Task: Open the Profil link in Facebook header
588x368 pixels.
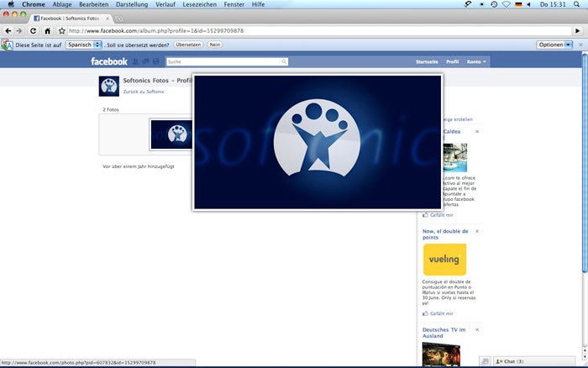Action: click(452, 61)
